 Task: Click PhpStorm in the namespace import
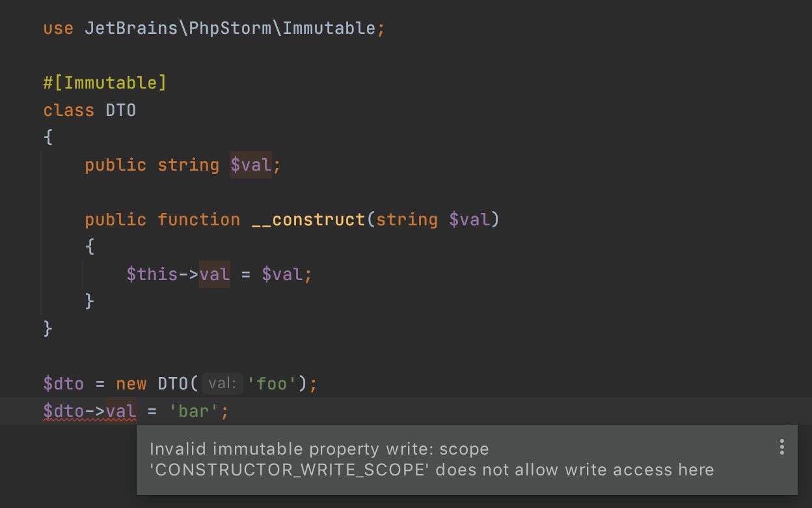point(230,29)
